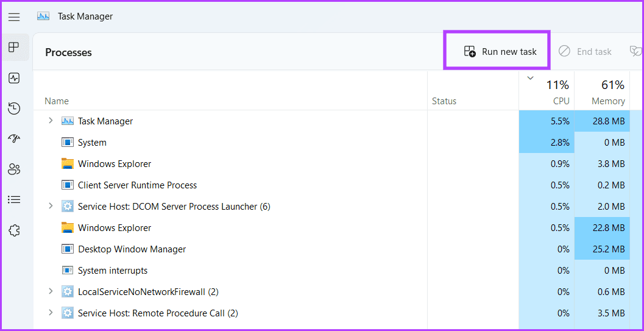The height and width of the screenshot is (331, 644).
Task: Expand Service Host: Remote Procedure Call group
Action: click(x=51, y=313)
